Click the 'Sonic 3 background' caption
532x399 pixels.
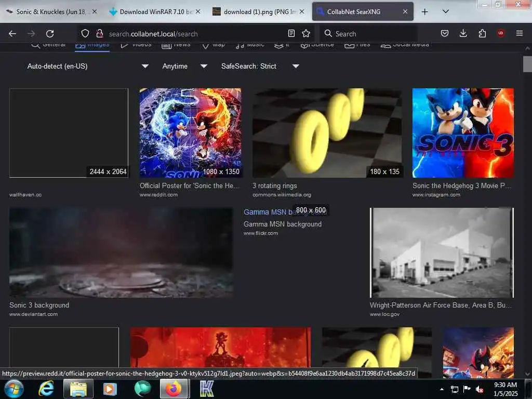pos(39,305)
